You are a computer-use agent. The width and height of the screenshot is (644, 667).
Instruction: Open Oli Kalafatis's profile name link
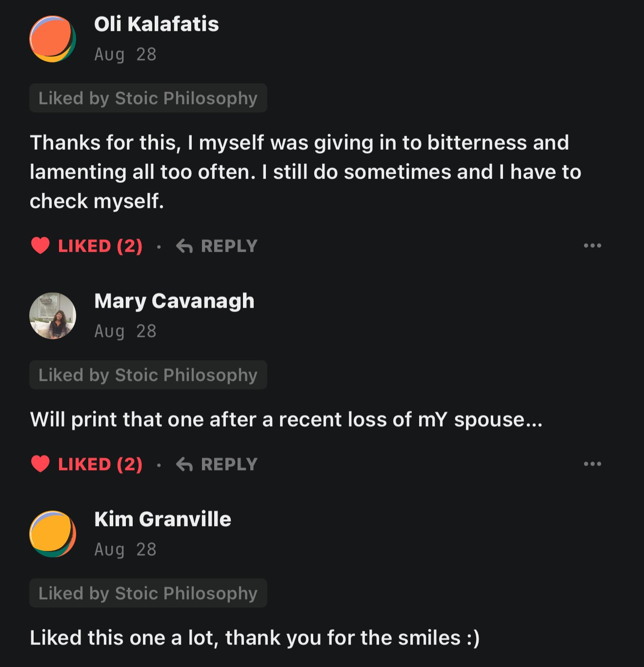[156, 24]
